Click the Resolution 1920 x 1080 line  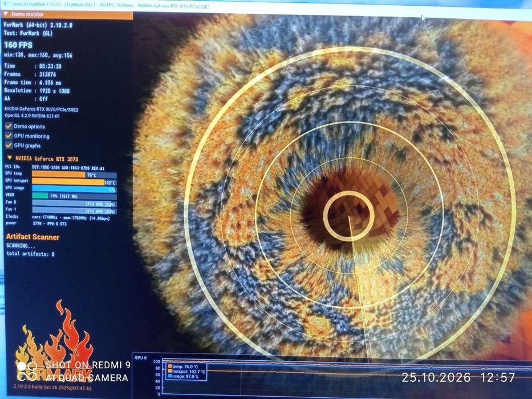tap(36, 91)
